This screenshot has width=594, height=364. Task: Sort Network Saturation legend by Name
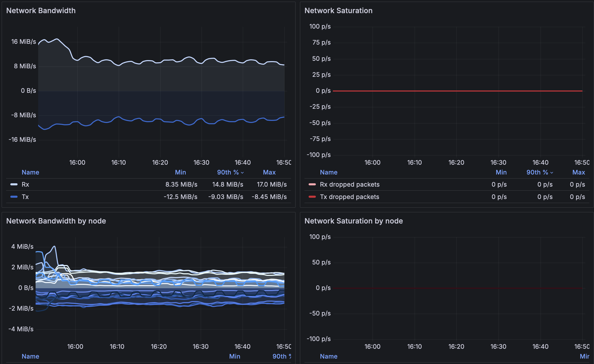[x=329, y=172]
